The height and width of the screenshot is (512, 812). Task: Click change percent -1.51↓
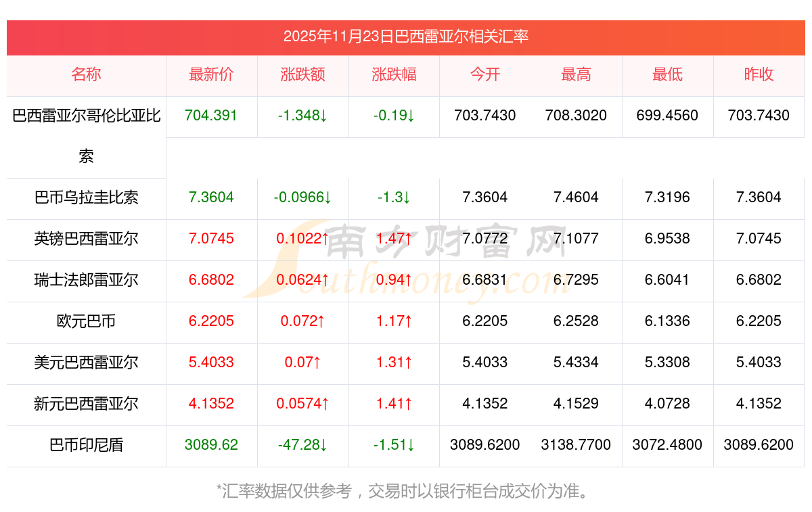(394, 445)
